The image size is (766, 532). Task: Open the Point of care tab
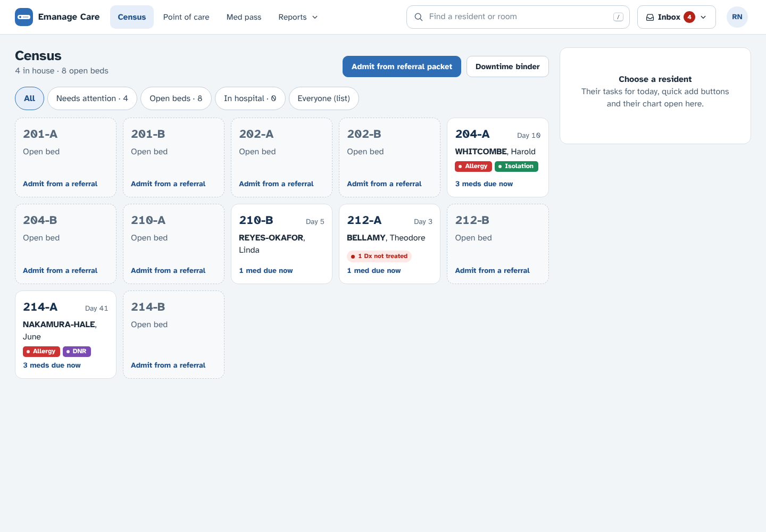coord(186,17)
